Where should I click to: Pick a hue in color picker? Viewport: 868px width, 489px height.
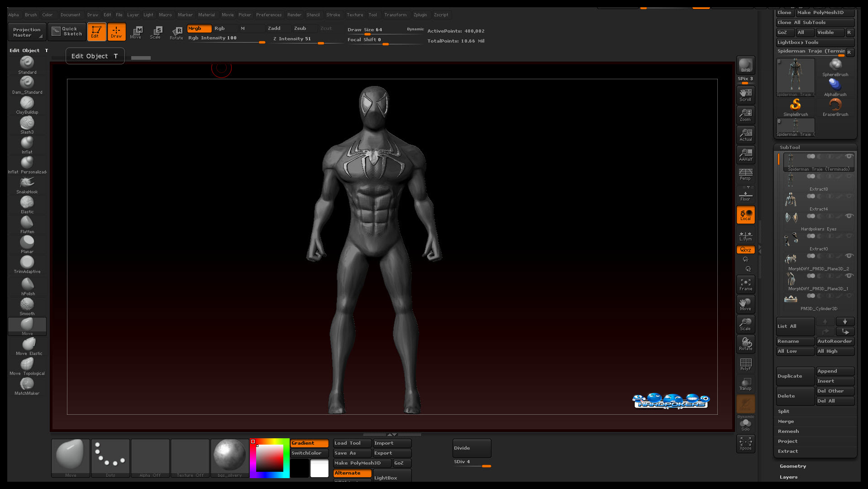coord(270,458)
